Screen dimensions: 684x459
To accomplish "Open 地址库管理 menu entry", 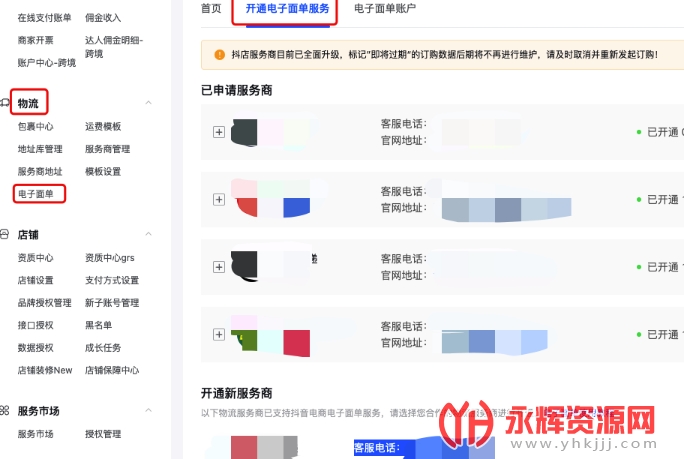I will [40, 149].
